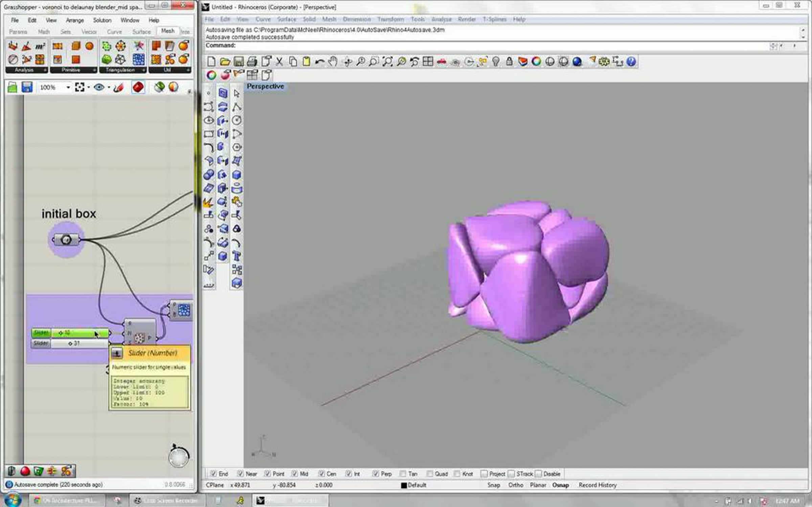Image resolution: width=812 pixels, height=507 pixels.
Task: Click the Grasshopper zoom extents icon
Action: pos(80,87)
